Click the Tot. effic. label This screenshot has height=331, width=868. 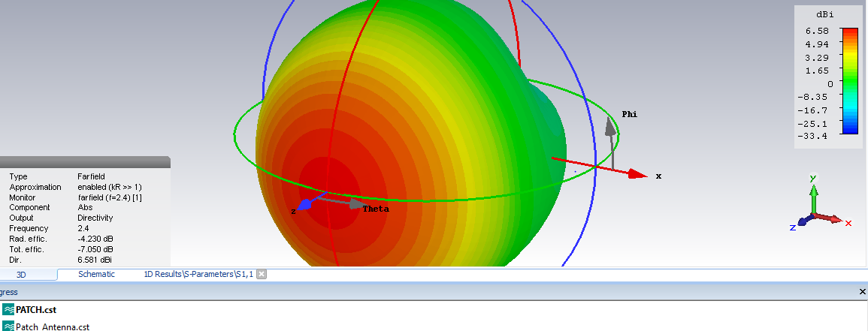(27, 249)
